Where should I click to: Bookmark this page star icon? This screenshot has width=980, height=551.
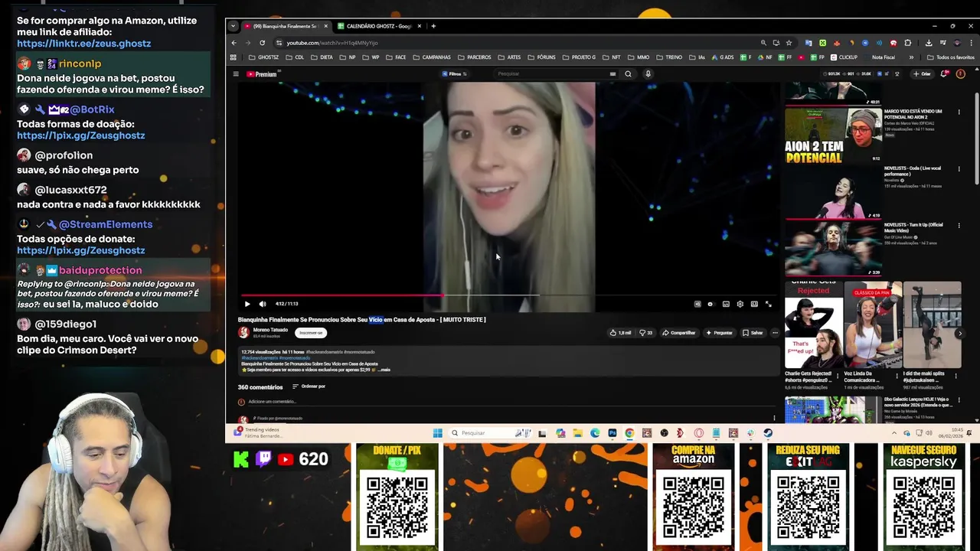[789, 43]
